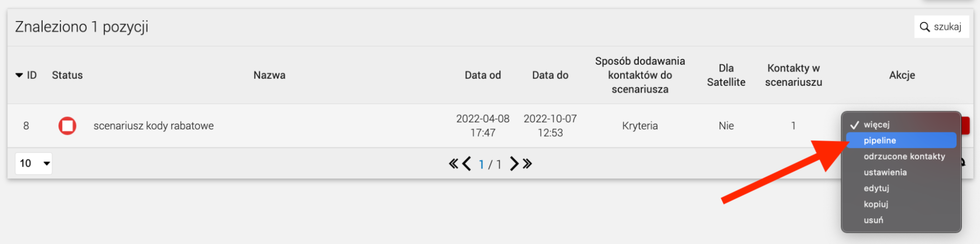980x244 pixels.
Task: Click the szukaj search button
Action: point(941,27)
